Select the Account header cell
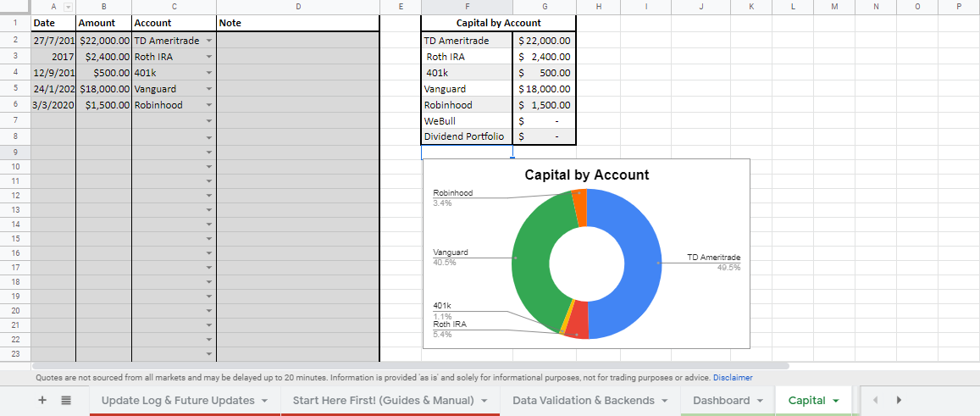The width and height of the screenshot is (980, 416). 174,23
